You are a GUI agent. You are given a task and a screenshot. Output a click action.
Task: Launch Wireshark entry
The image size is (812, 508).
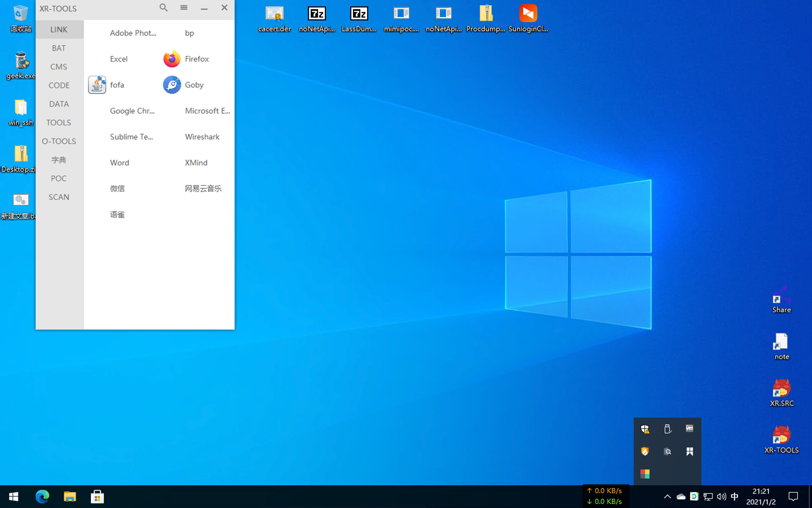(202, 137)
